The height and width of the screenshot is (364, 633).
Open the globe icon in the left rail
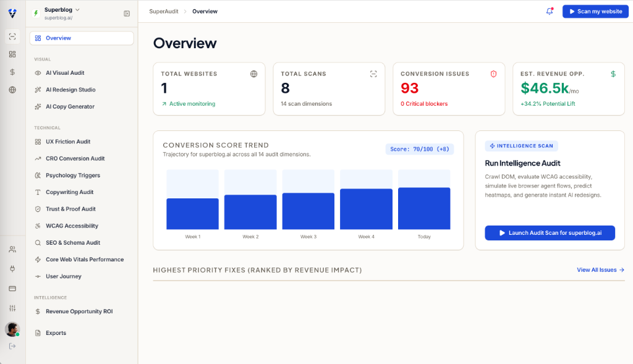click(x=12, y=90)
